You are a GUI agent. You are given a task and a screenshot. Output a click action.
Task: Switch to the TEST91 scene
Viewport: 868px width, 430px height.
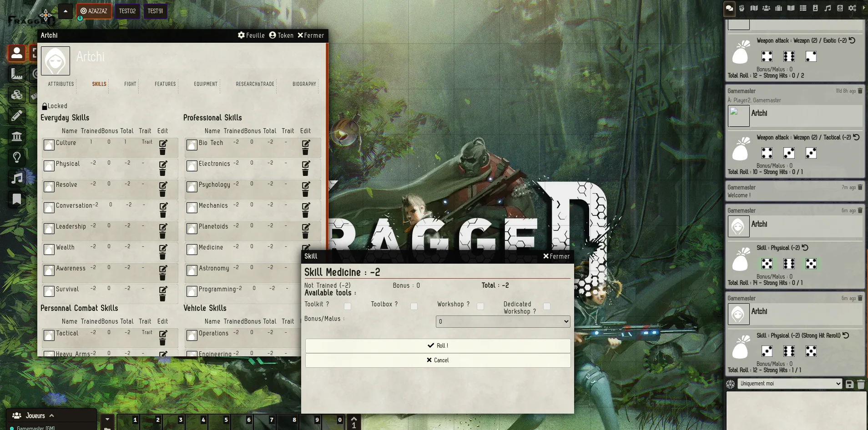coord(155,11)
